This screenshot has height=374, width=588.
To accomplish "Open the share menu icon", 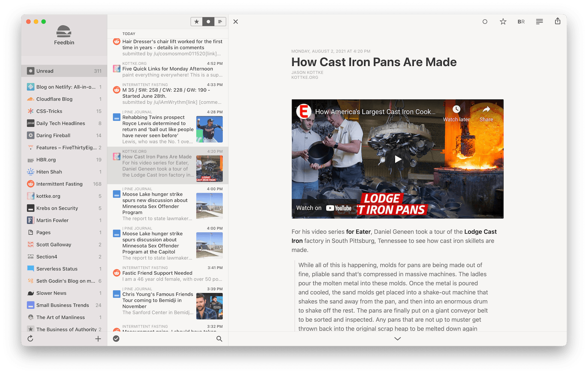I will [558, 21].
